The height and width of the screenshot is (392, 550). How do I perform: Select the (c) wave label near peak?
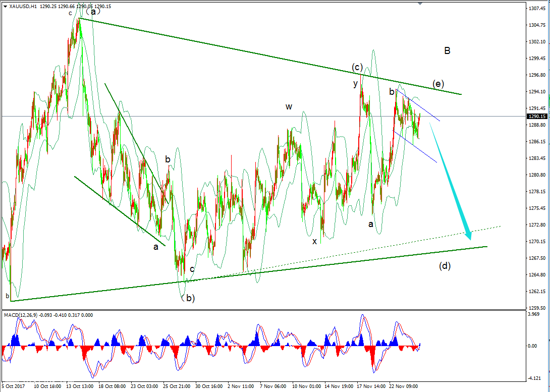(x=357, y=68)
